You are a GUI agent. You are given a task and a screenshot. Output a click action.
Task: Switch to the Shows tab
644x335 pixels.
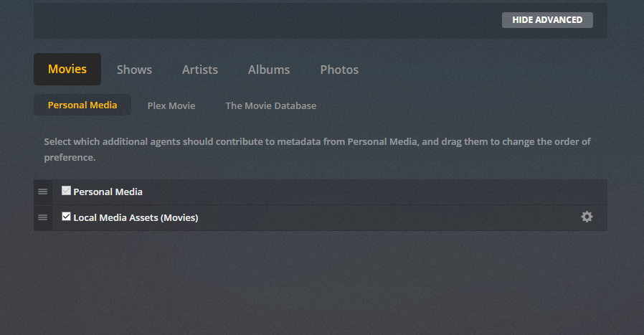[134, 70]
